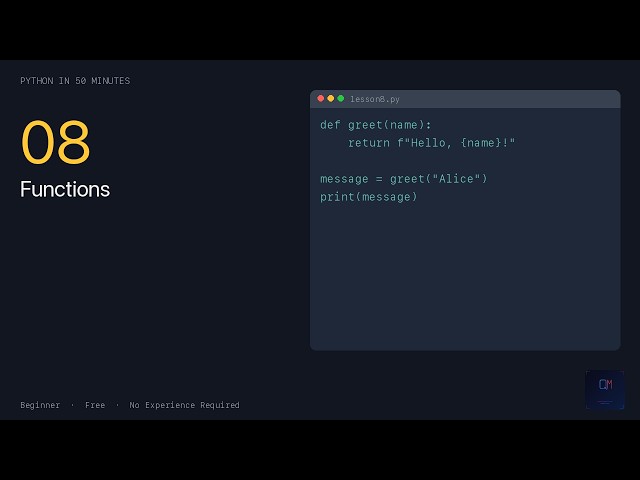Click the 'Free' label
The width and height of the screenshot is (640, 480).
point(95,405)
